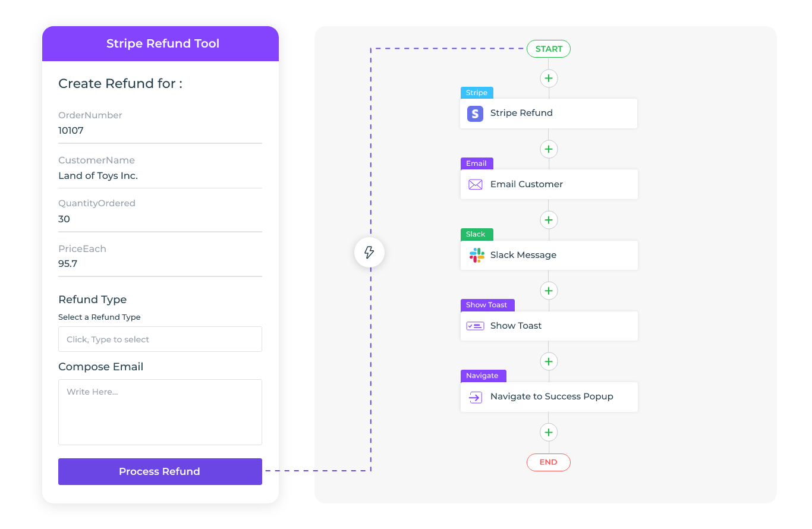Click the blue Stripe tag label
The width and height of the screenshot is (812, 529).
point(477,93)
